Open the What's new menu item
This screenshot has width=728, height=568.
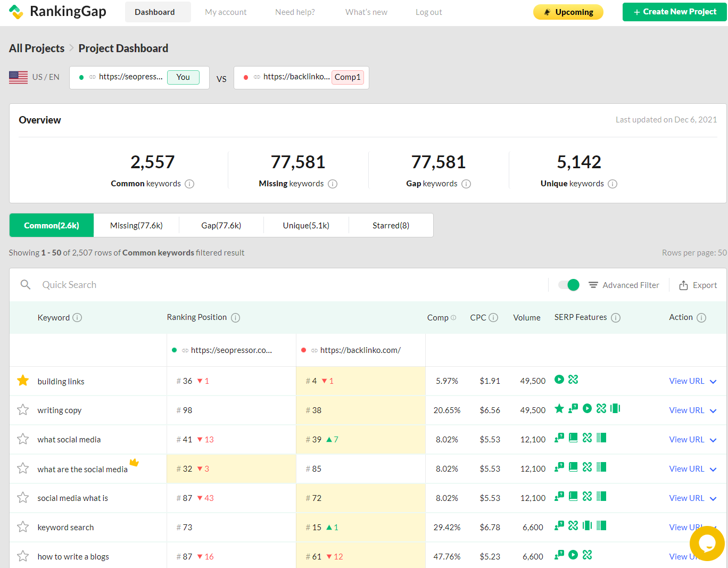(367, 12)
